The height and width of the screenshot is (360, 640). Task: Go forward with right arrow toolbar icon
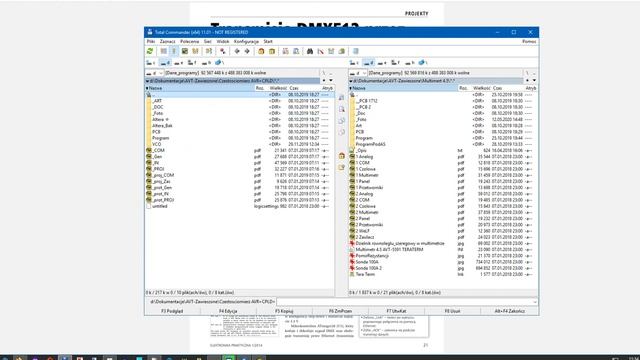[x=247, y=51]
